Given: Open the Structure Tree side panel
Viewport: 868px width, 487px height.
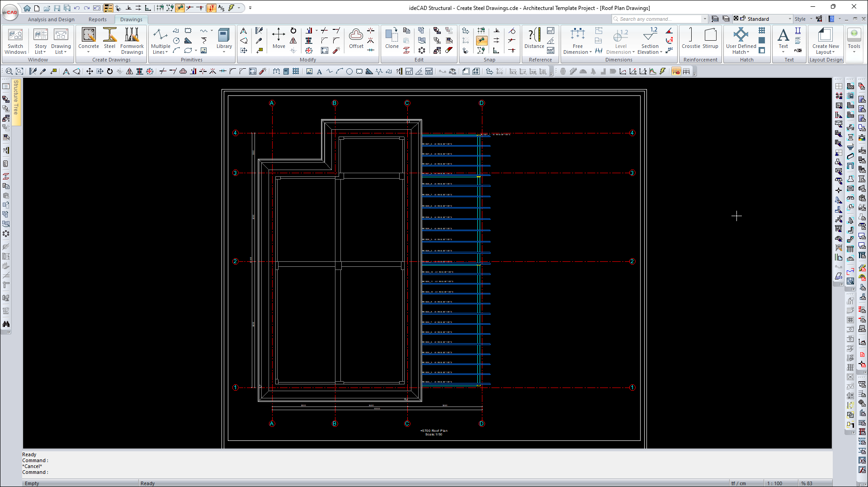Looking at the screenshot, I should (16, 97).
